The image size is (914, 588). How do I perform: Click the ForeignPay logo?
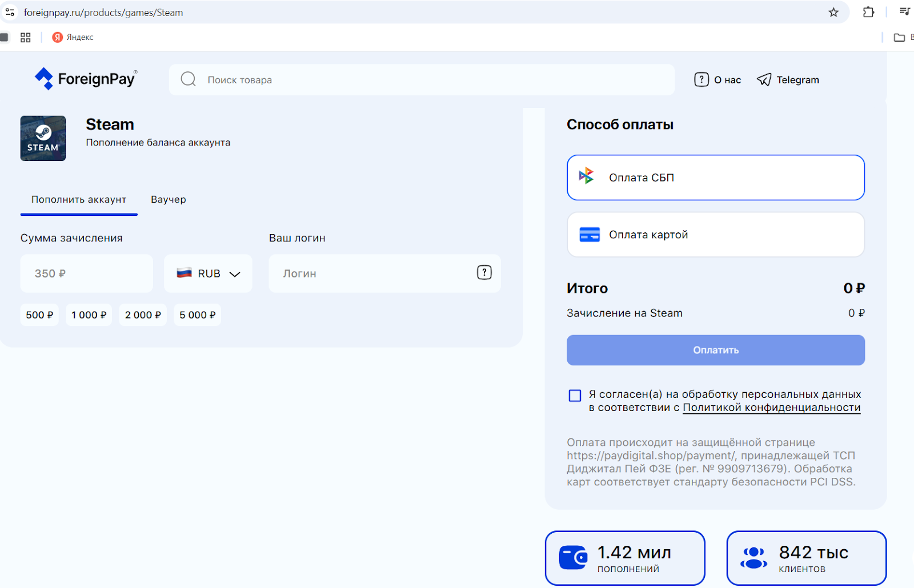[86, 79]
